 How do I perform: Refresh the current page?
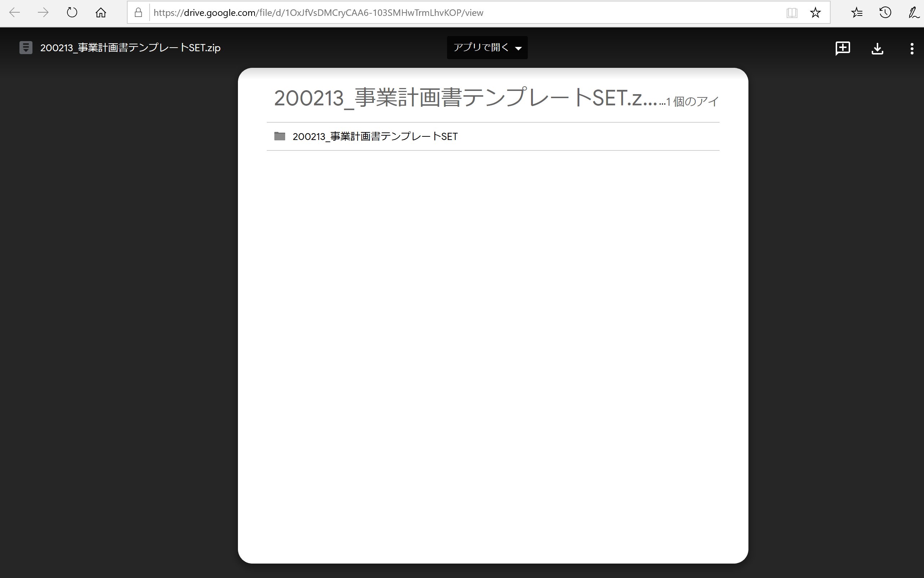(72, 13)
